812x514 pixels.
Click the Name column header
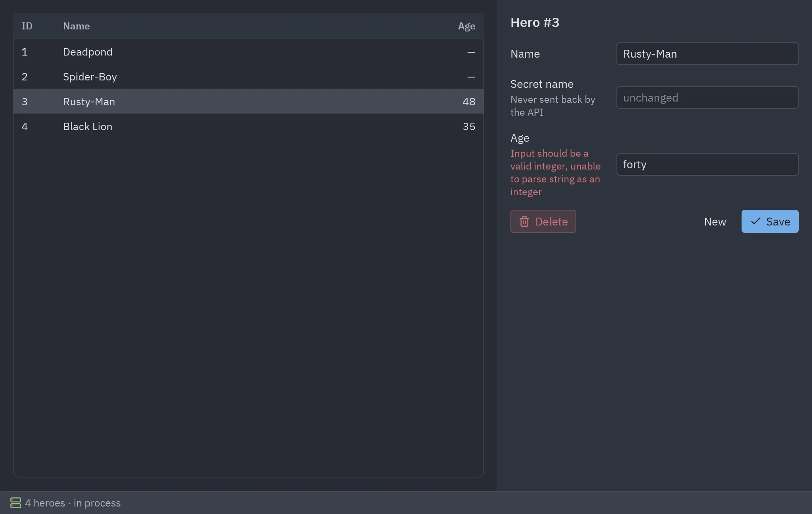[x=76, y=26]
